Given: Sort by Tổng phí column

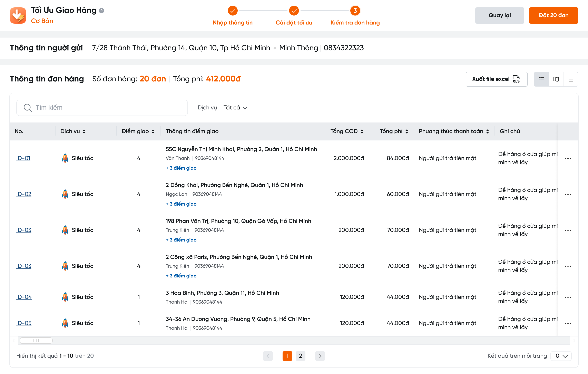Looking at the screenshot, I should [406, 131].
